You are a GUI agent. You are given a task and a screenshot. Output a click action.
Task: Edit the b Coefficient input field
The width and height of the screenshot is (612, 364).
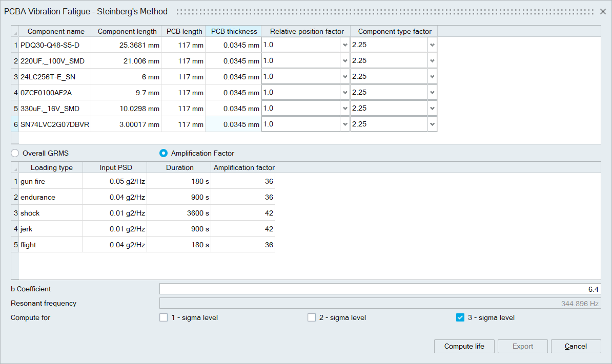[379, 289]
